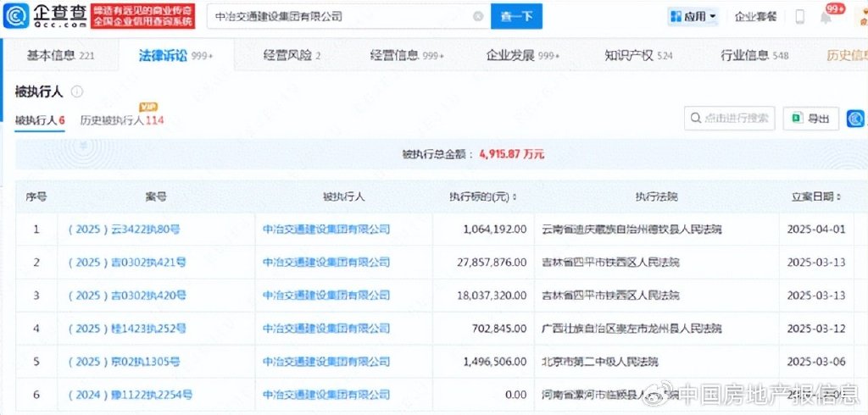The height and width of the screenshot is (415, 868).
Task: Open the 企业套餐 link
Action: tap(755, 17)
